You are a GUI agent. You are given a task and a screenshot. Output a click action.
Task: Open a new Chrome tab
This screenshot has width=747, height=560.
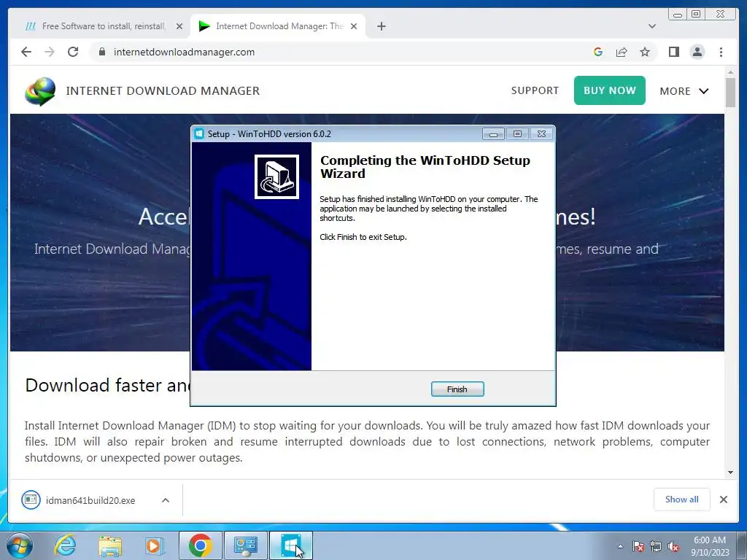coord(381,26)
